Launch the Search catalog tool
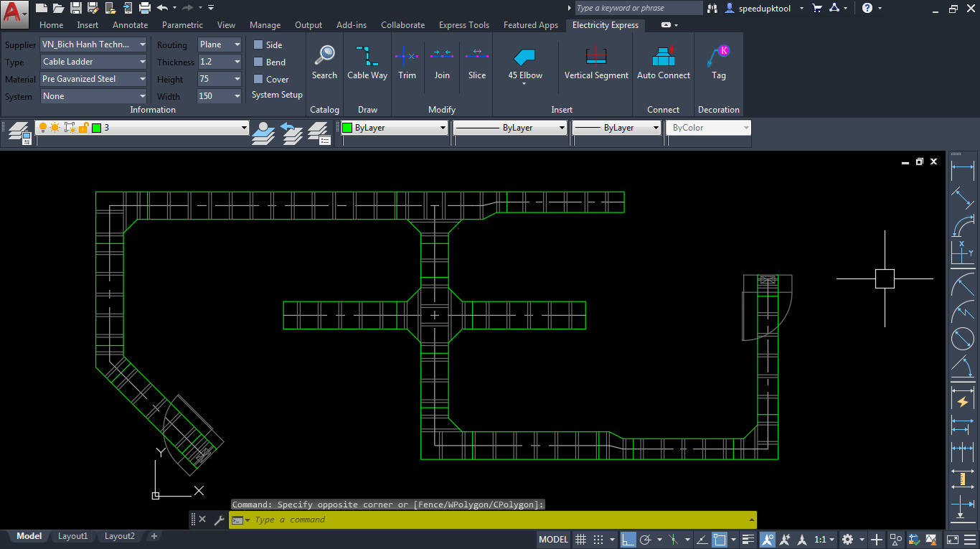Screen dimensions: 980x549 pos(324,62)
